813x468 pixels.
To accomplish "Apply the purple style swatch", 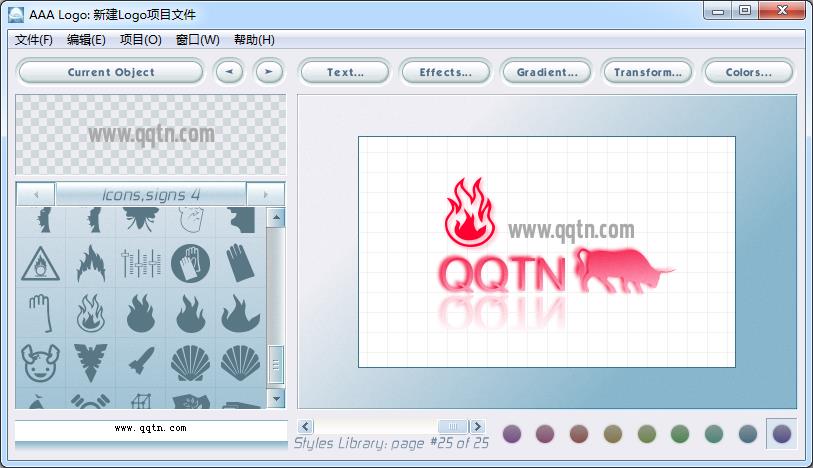I will (512, 433).
